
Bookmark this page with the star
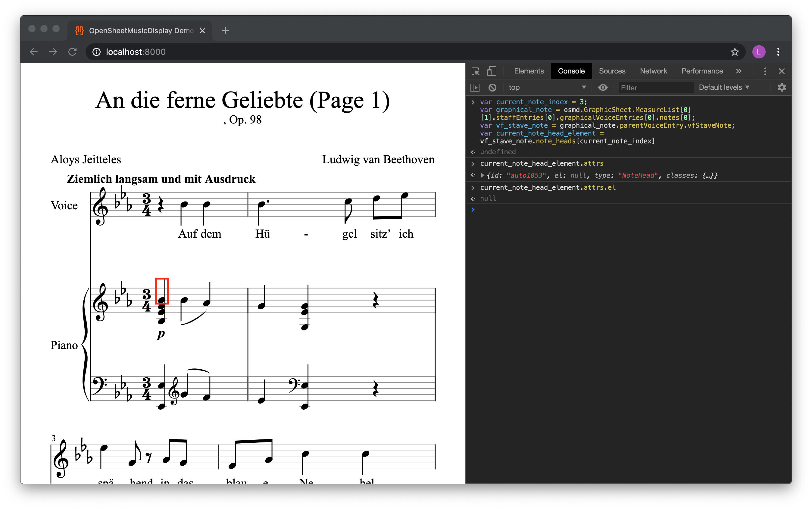coord(735,52)
